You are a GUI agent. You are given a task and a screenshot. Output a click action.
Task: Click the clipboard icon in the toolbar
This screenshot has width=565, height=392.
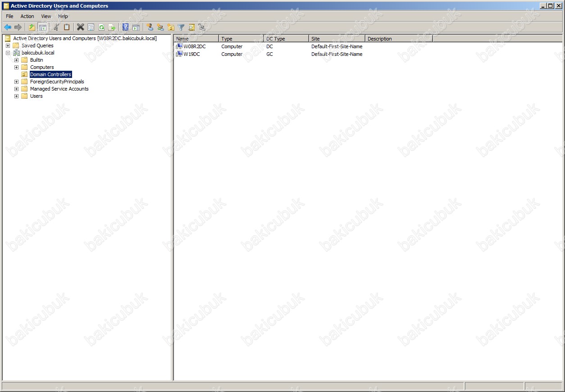[67, 27]
